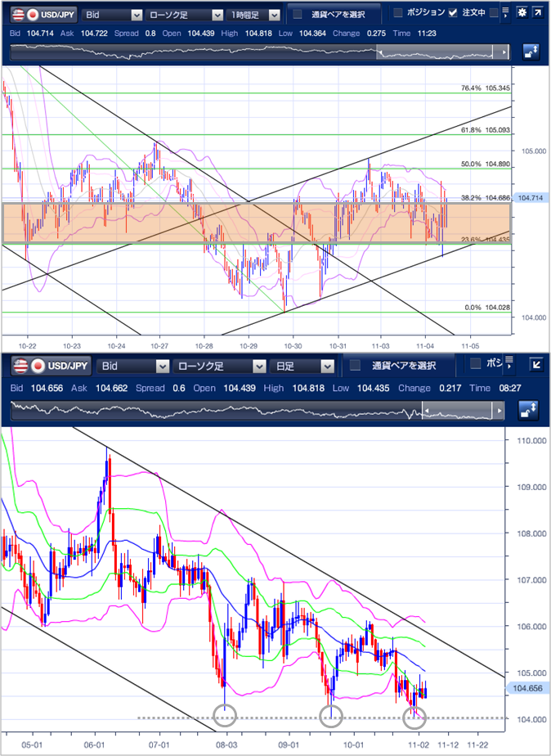Viewport: 551px width, 756px height.
Task: Click collapse arrow icon on lower chart
Action: (x=536, y=365)
